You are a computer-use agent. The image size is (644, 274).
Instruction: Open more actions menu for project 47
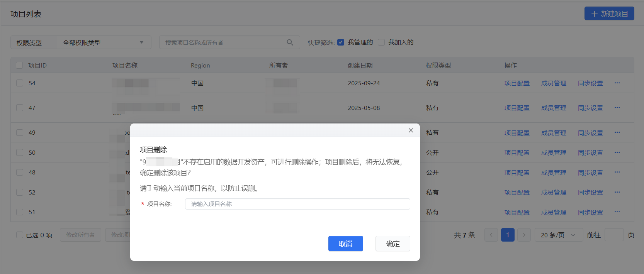617,108
